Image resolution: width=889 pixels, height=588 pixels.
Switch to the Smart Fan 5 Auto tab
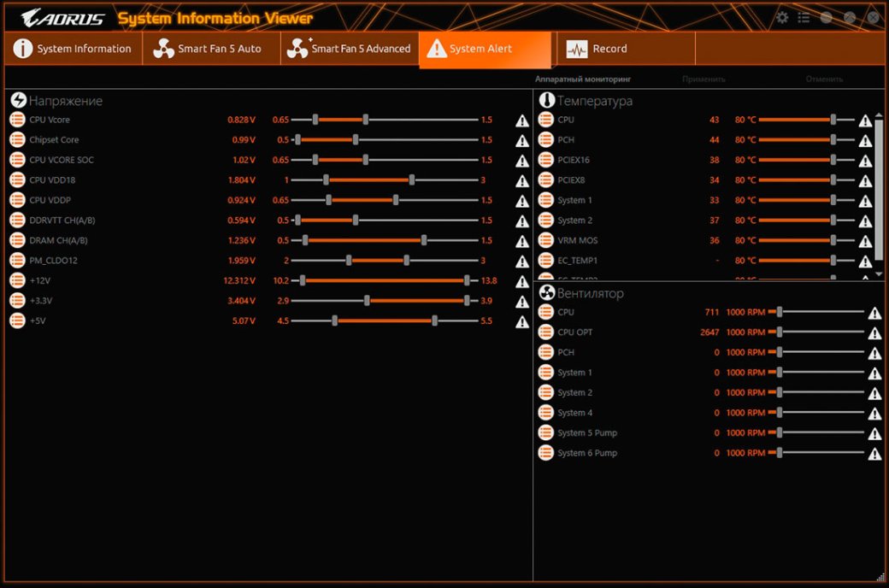(x=209, y=49)
